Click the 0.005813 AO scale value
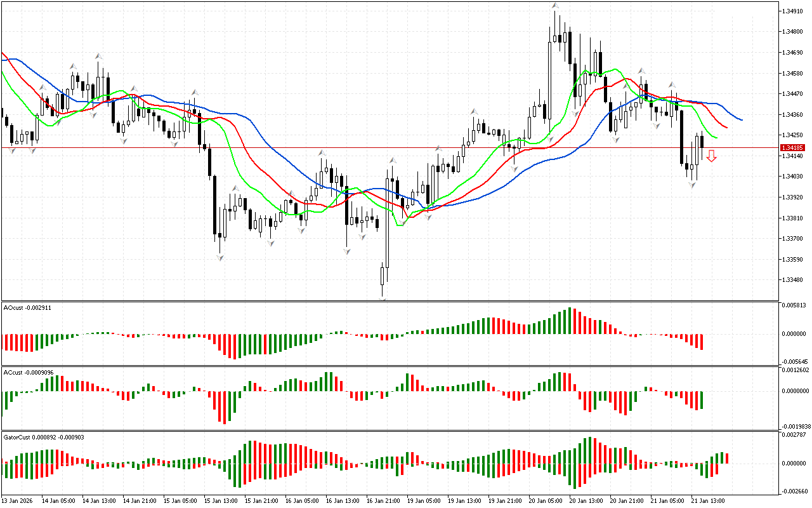 794,306
